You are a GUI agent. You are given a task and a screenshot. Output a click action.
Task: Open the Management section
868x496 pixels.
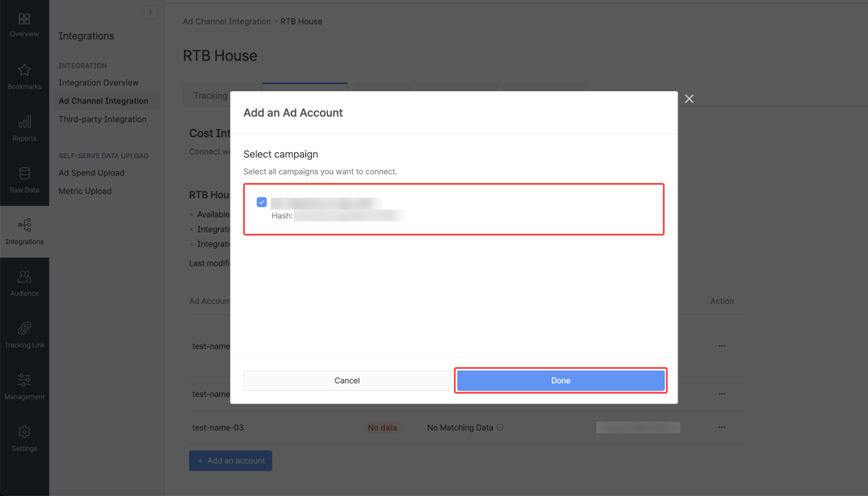(24, 387)
